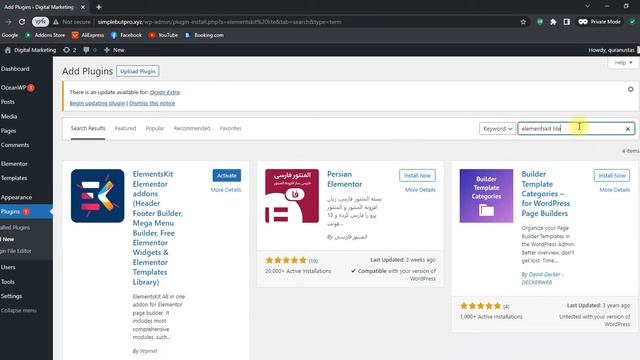The height and width of the screenshot is (360, 640).
Task: Reload the page with refresh icon
Action: [x=22, y=22]
